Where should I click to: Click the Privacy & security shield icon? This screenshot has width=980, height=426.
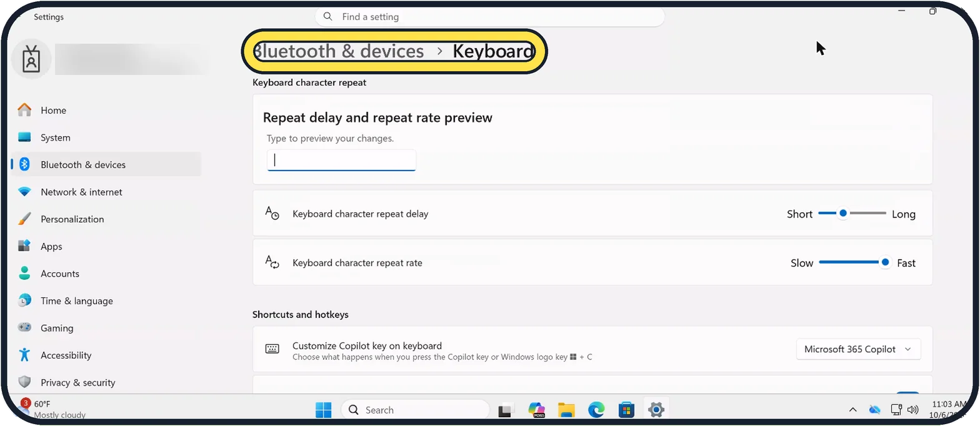tap(24, 382)
